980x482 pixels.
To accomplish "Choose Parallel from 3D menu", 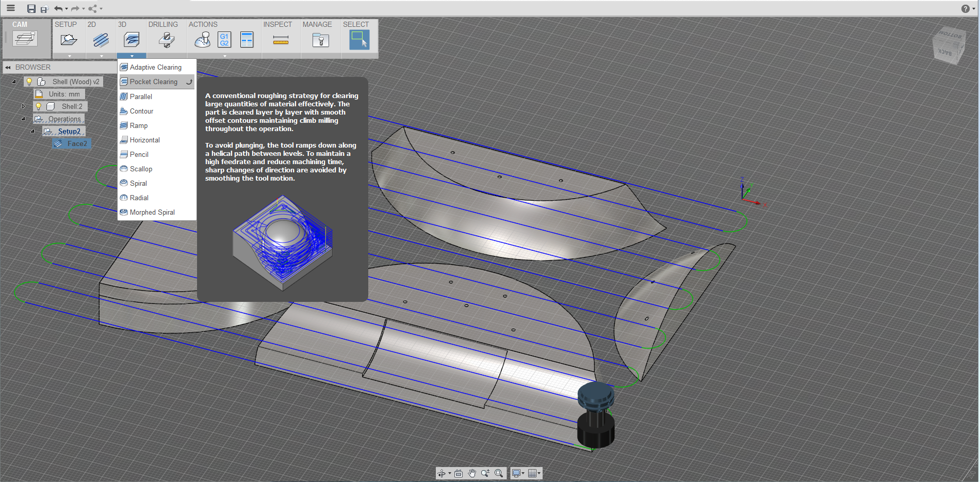I will pos(157,97).
